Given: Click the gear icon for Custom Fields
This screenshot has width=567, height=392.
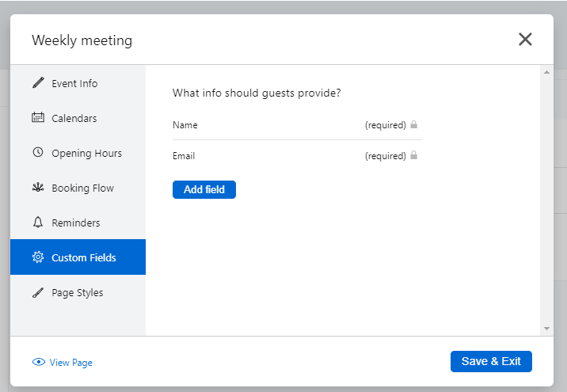Looking at the screenshot, I should [38, 257].
